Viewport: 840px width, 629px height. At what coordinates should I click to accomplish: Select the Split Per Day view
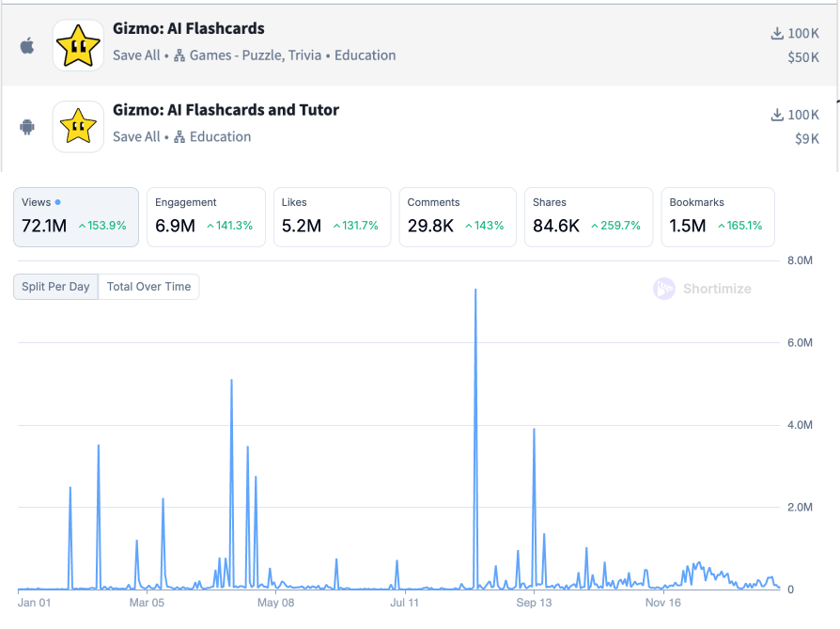tap(55, 287)
